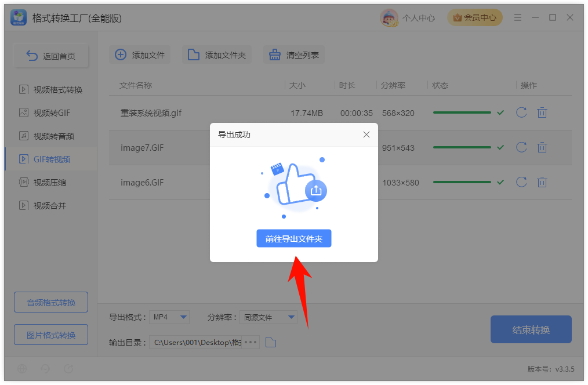Click the 图片格式转换 button
The height and width of the screenshot is (385, 588).
click(51, 335)
